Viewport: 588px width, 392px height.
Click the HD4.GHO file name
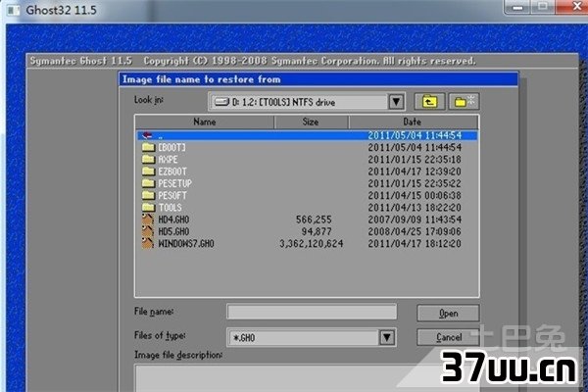[x=173, y=220]
